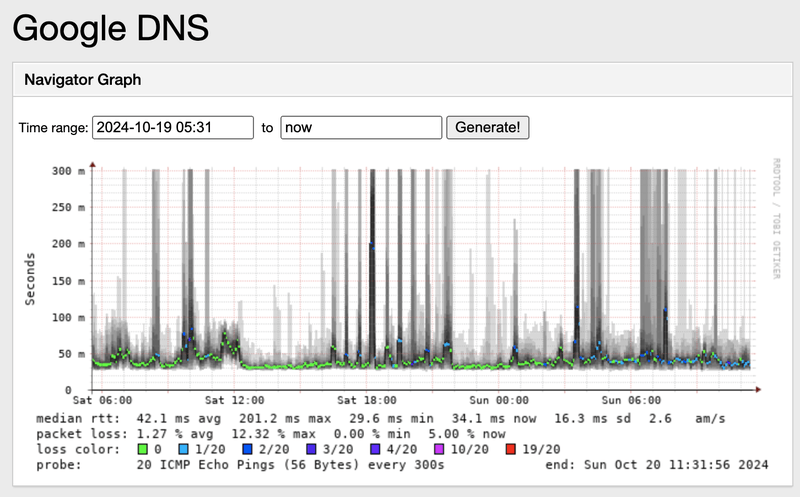The width and height of the screenshot is (800, 497).
Task: Click the Generate! button
Action: pyautogui.click(x=487, y=128)
